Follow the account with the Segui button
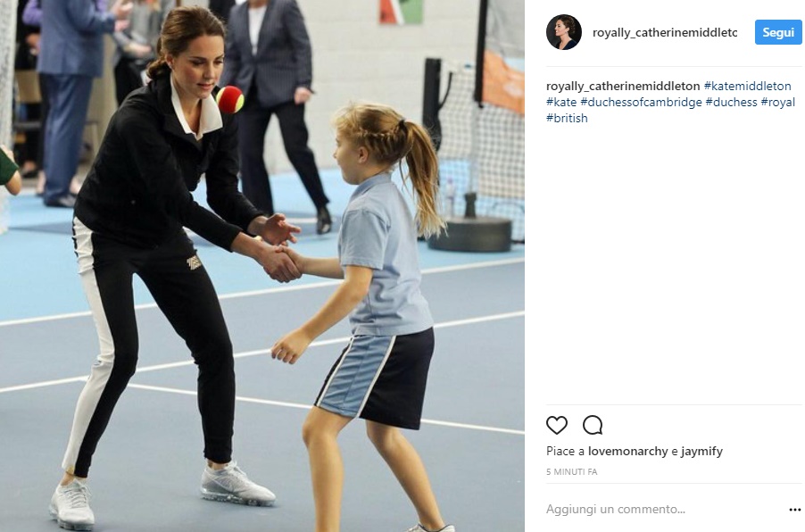 778,32
